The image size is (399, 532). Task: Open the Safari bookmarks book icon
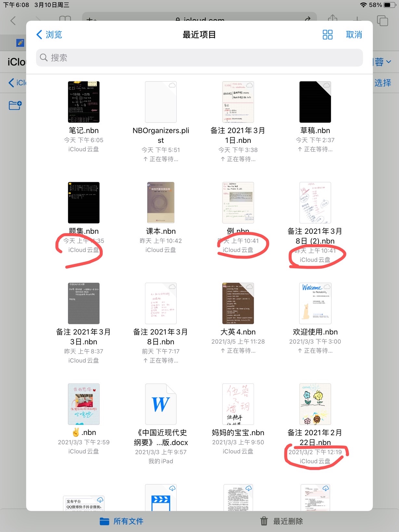[65, 19]
